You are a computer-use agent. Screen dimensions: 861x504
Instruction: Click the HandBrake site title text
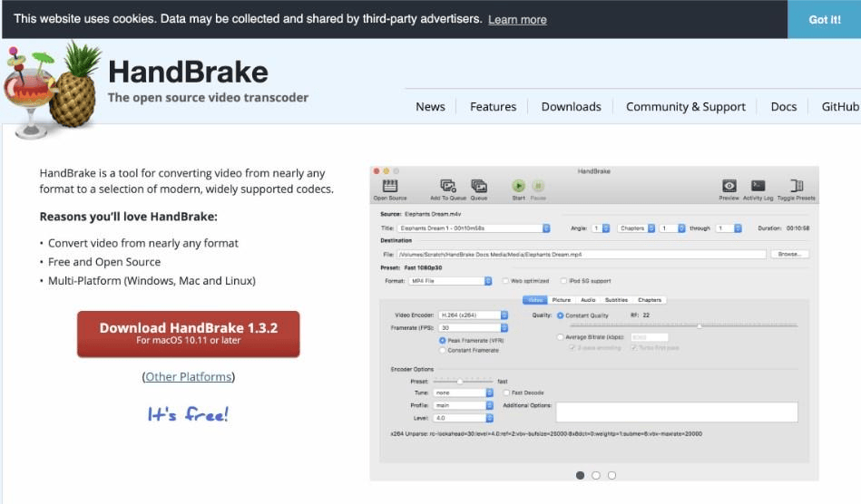pos(189,73)
